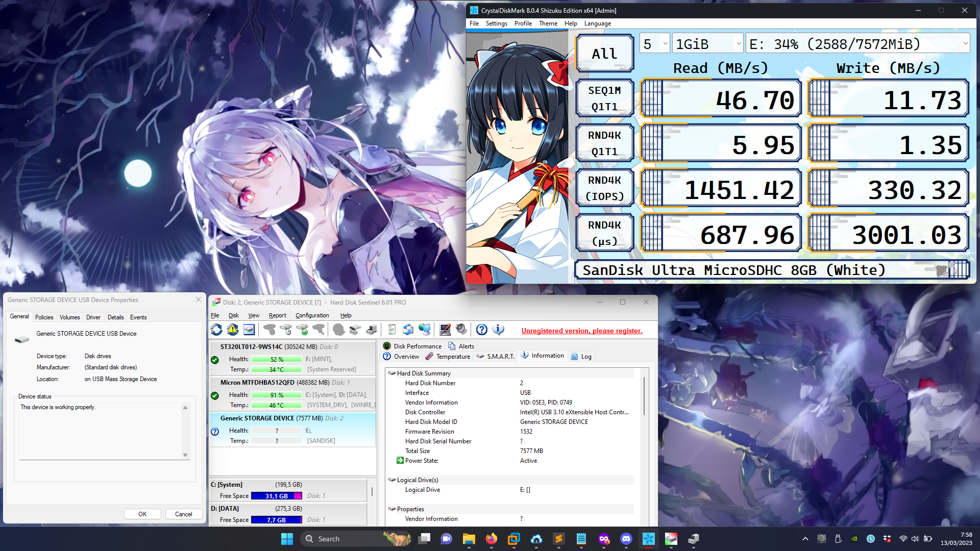Screen dimensions: 980x551
Task: Click OK in the device properties dialog
Action: click(142, 514)
